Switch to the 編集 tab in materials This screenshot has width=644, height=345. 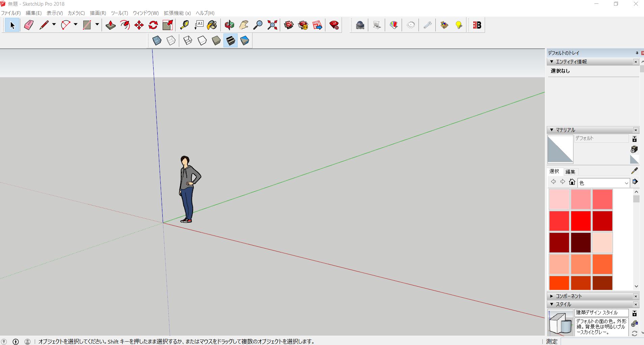(570, 172)
